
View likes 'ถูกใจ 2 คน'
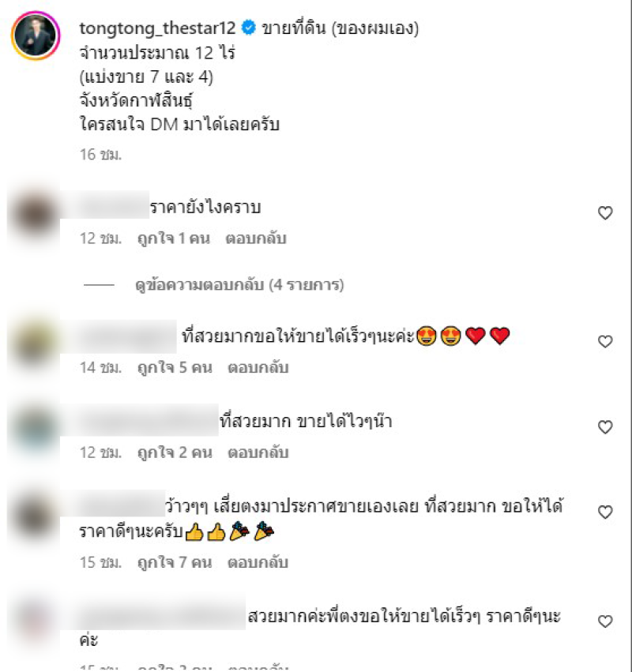175,452
